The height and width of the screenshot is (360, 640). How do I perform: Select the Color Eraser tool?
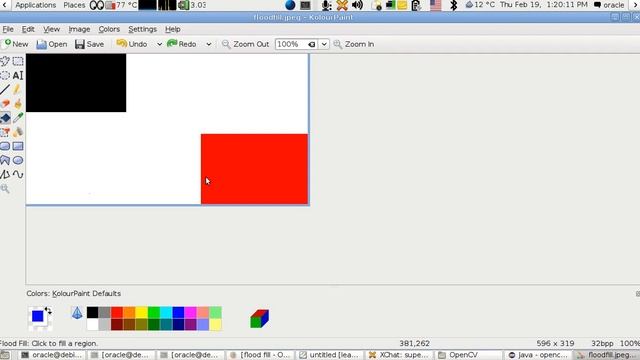[5, 132]
